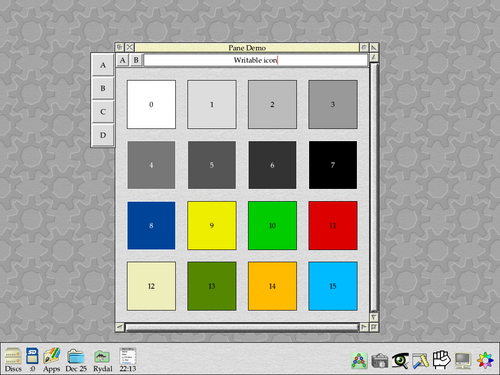
Task: Open the fist icon on the icon bar
Action: point(441,360)
